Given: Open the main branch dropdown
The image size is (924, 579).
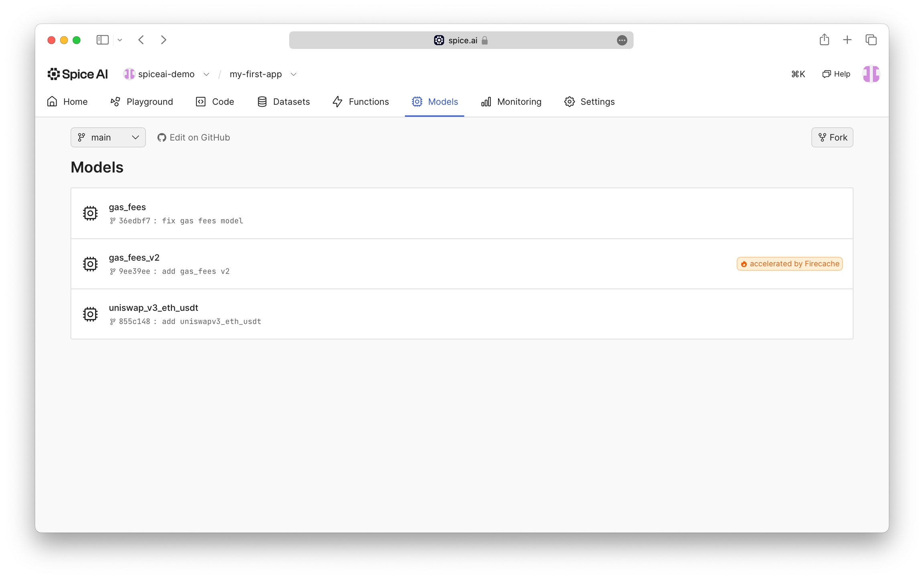Looking at the screenshot, I should 108,138.
